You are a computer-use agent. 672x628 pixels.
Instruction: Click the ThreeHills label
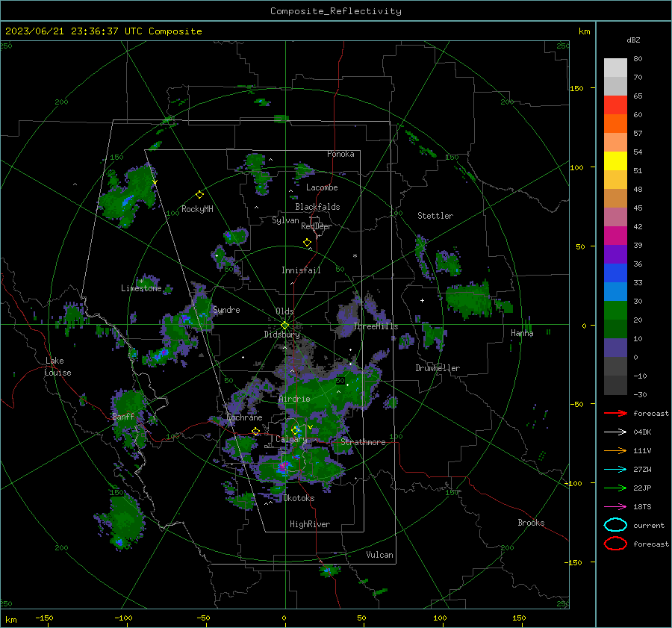click(376, 326)
